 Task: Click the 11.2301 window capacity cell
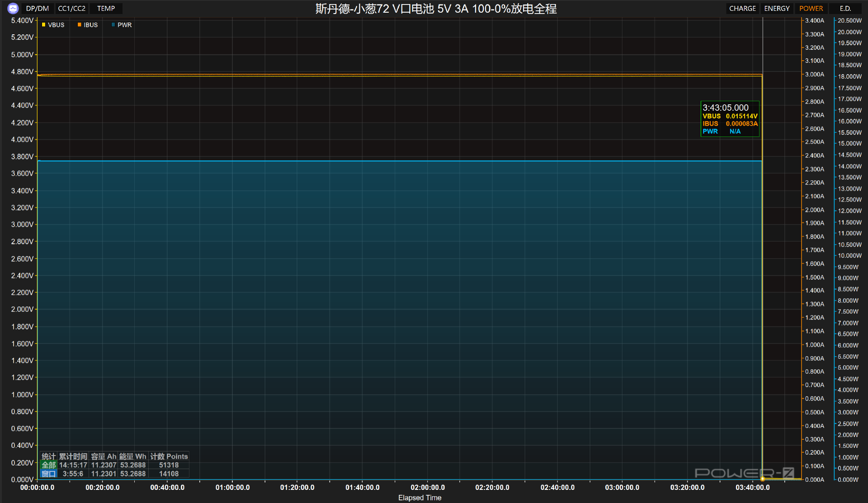(x=104, y=474)
